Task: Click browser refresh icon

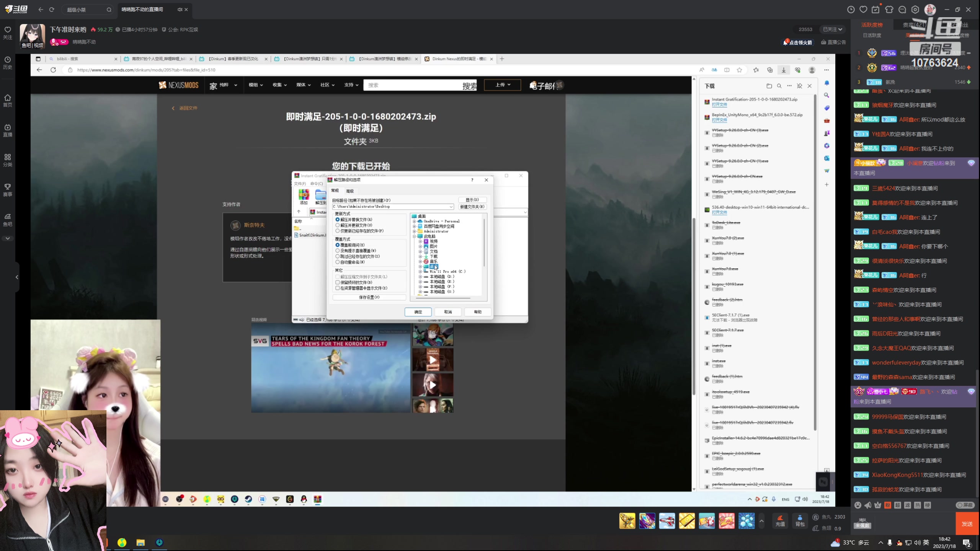Action: 53,70
